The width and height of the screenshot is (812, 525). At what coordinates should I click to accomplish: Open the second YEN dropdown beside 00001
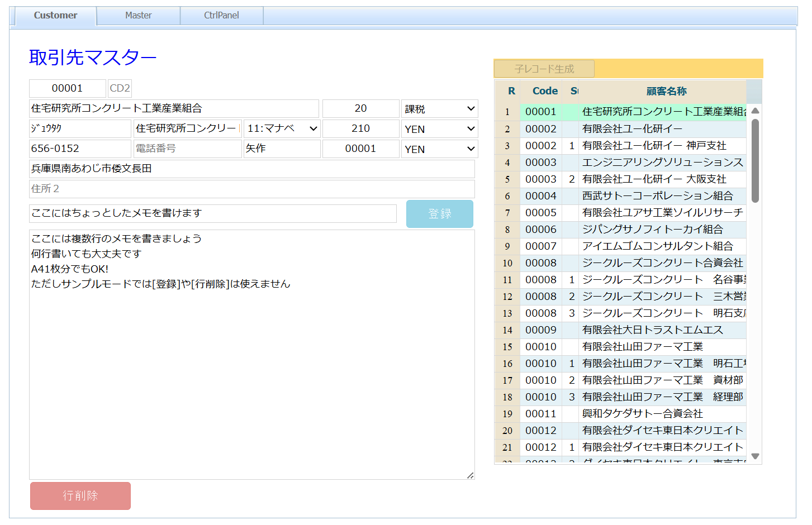pyautogui.click(x=439, y=149)
